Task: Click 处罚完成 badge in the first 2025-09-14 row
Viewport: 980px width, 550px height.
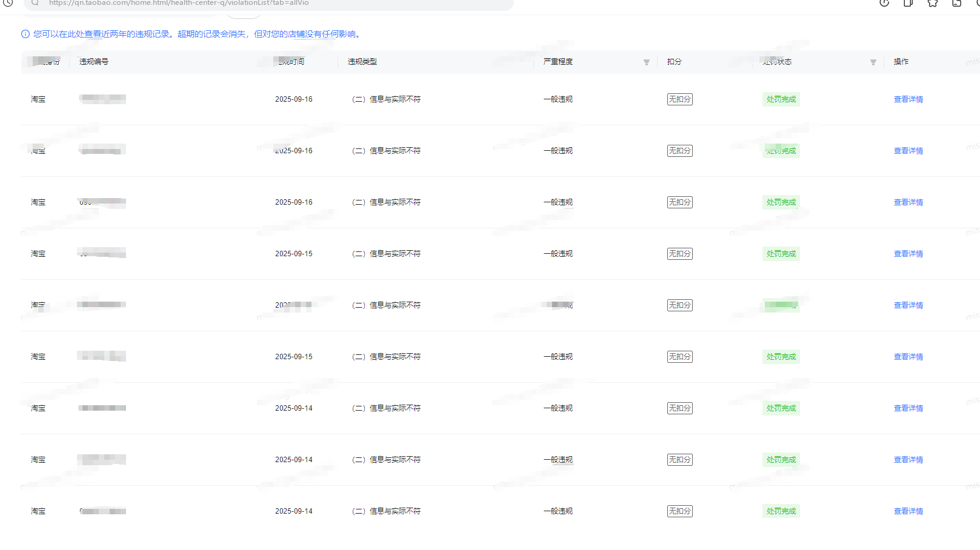Action: click(781, 408)
